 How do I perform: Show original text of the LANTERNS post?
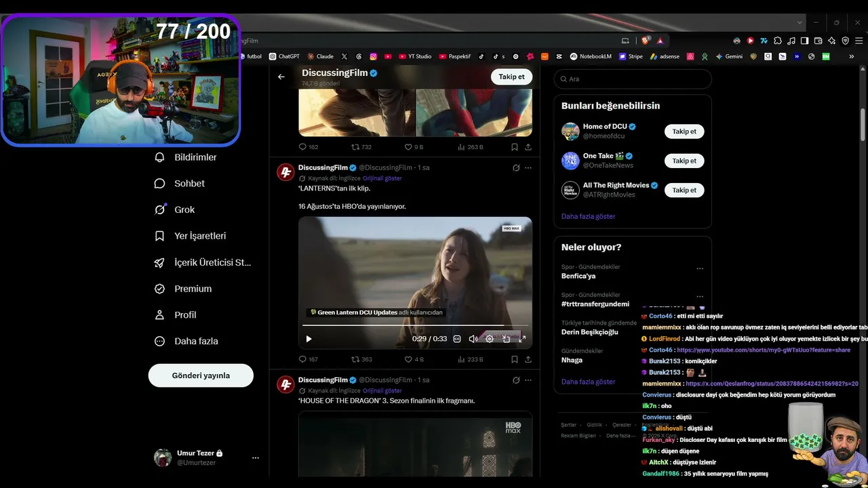(382, 178)
